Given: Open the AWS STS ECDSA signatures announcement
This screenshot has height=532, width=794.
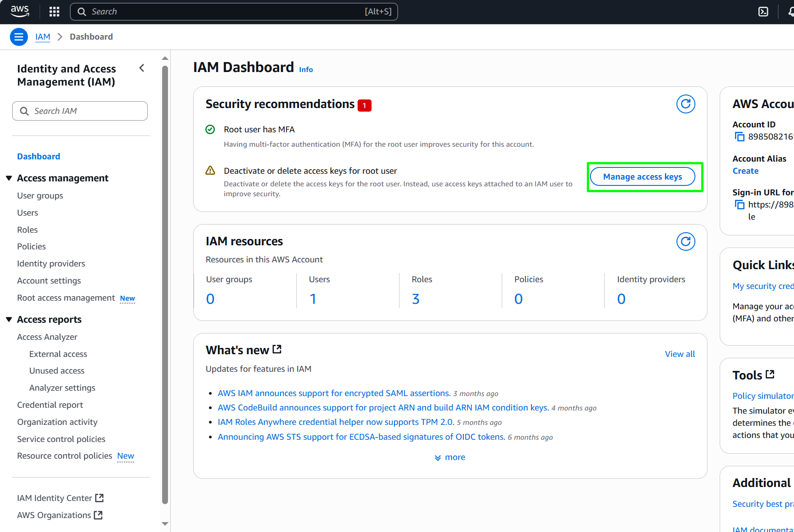Looking at the screenshot, I should [x=362, y=437].
